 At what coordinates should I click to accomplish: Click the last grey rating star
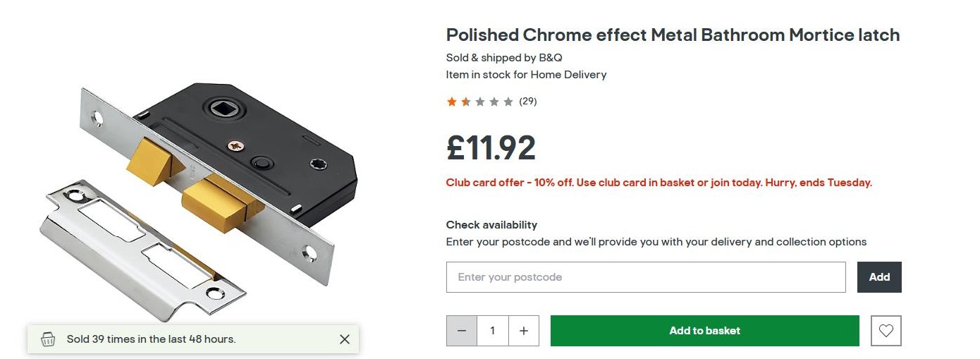[x=508, y=102]
